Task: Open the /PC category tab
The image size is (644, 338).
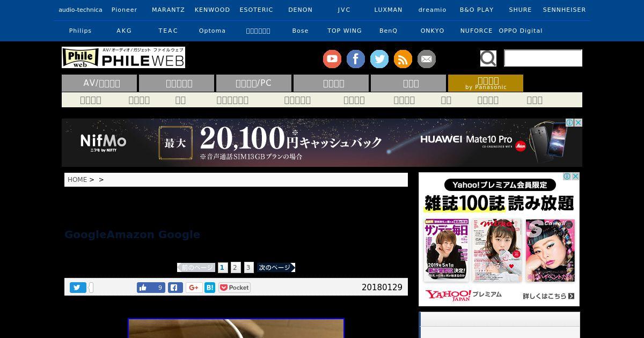Action: coord(254,83)
